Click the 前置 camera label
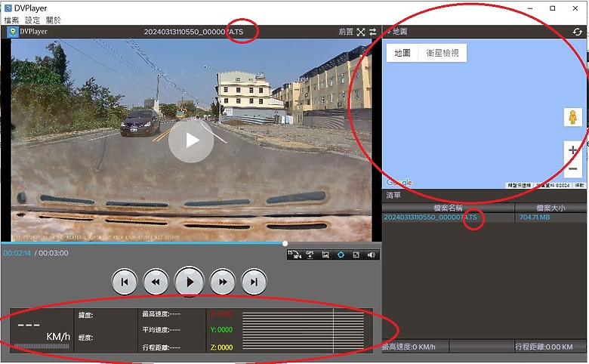This screenshot has width=589, height=364. [x=346, y=32]
